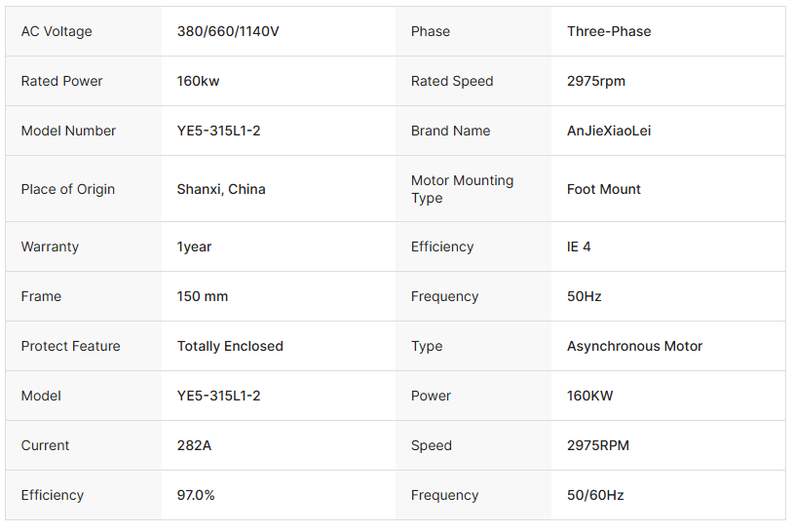794x532 pixels.
Task: Click the Asynchronous Motor type value
Action: (634, 346)
